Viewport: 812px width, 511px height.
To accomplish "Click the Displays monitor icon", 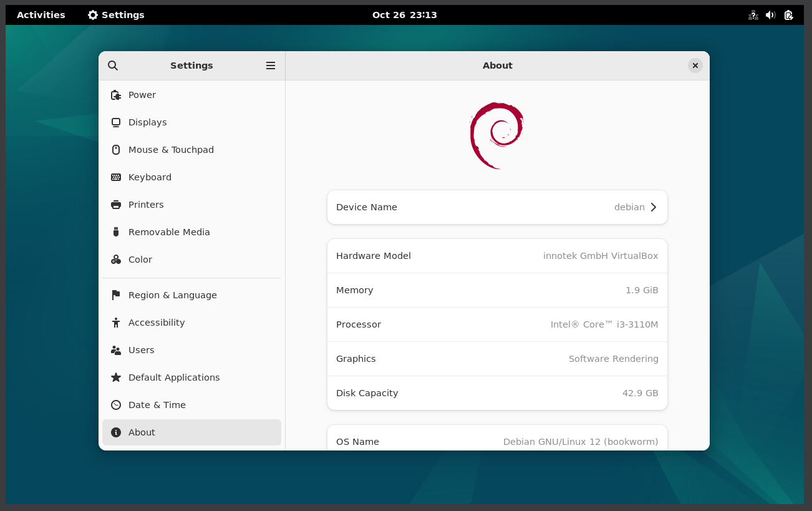I will tap(115, 122).
